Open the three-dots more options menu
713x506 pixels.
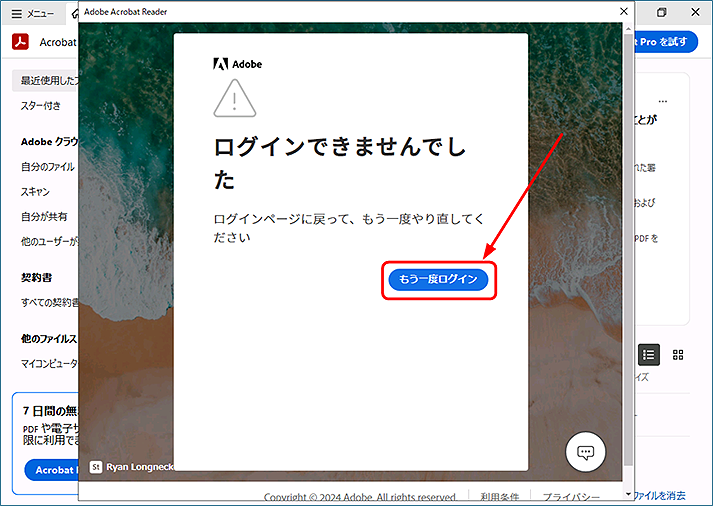(x=663, y=101)
